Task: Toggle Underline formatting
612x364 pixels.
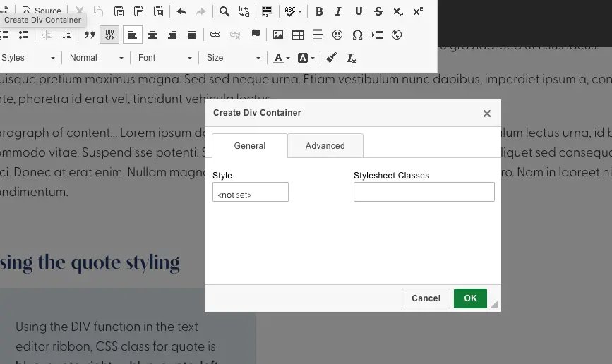Action: point(359,11)
